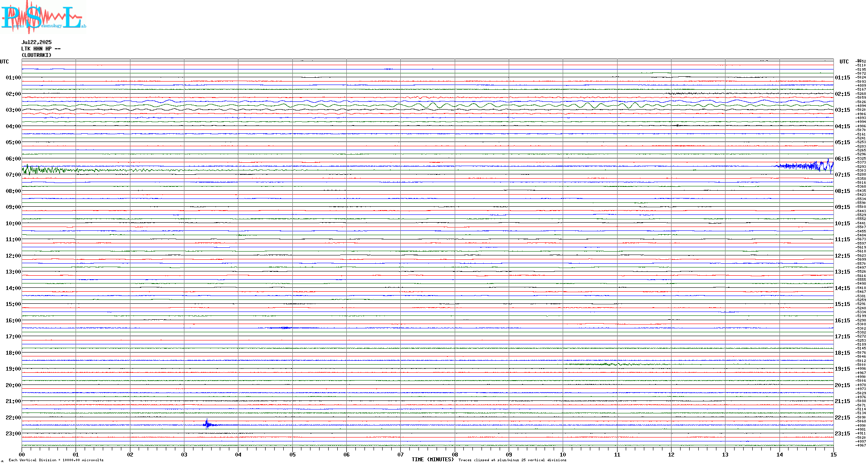The width and height of the screenshot is (868, 466).
Task: Click the 23:00 hour label on left
Action: [x=13, y=434]
